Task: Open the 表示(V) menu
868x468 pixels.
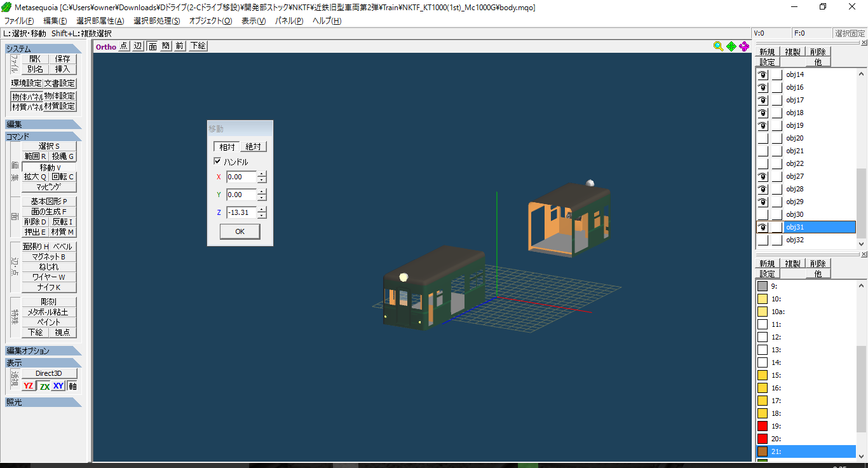Action: pyautogui.click(x=254, y=21)
